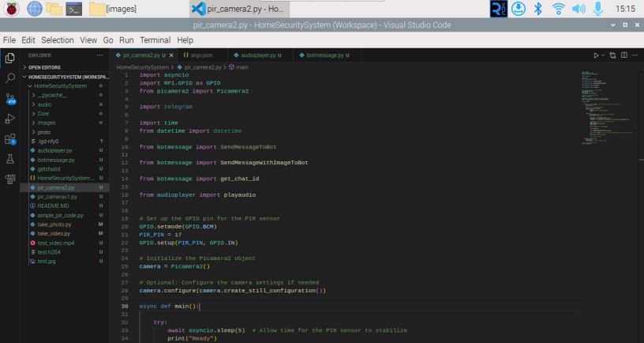Click the 15:15 clock
This screenshot has width=644, height=343.
click(x=625, y=9)
